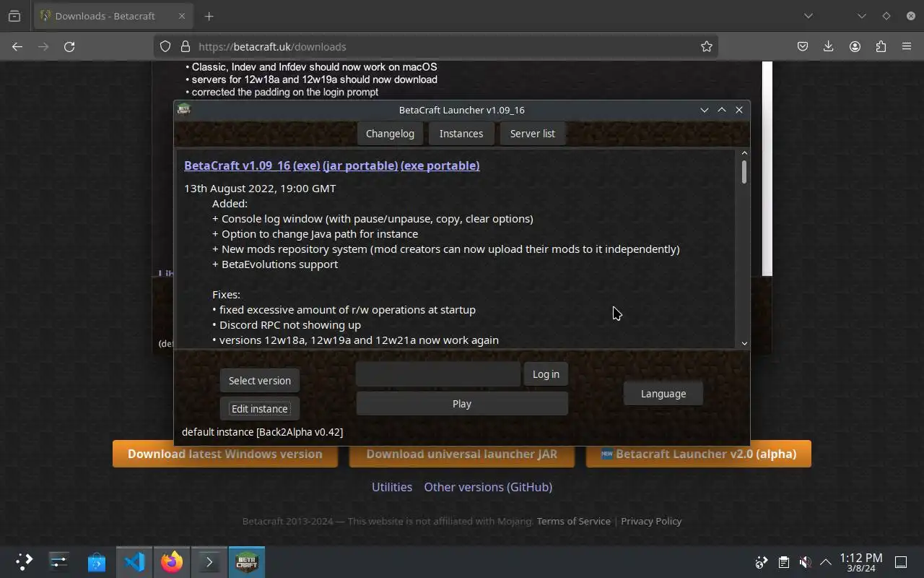The image size is (924, 578).
Task: Open the Discover store taskbar icon
Action: tap(97, 562)
